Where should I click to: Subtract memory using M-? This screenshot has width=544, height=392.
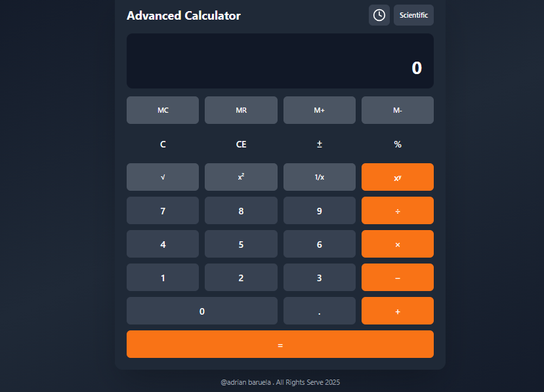[x=397, y=109]
